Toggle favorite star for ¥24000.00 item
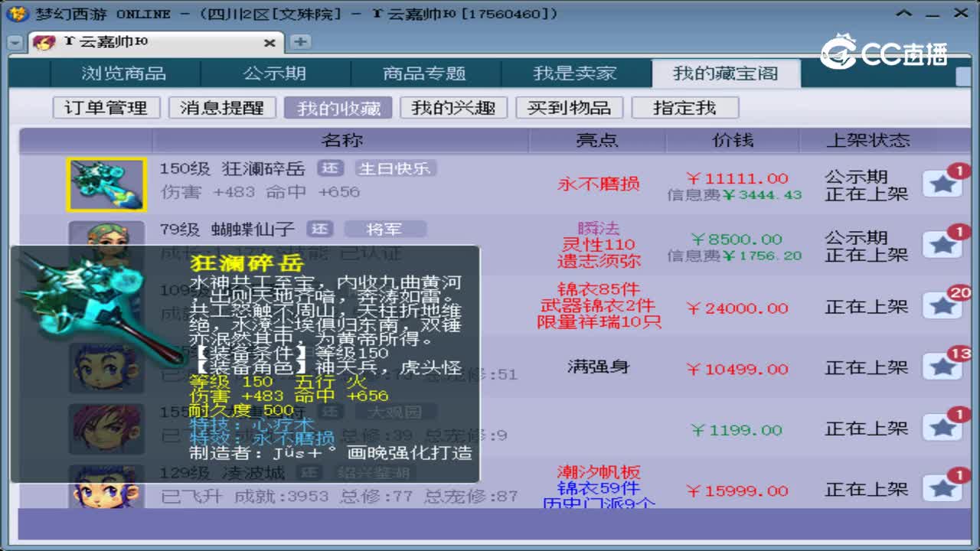The width and height of the screenshot is (980, 551). tap(942, 306)
